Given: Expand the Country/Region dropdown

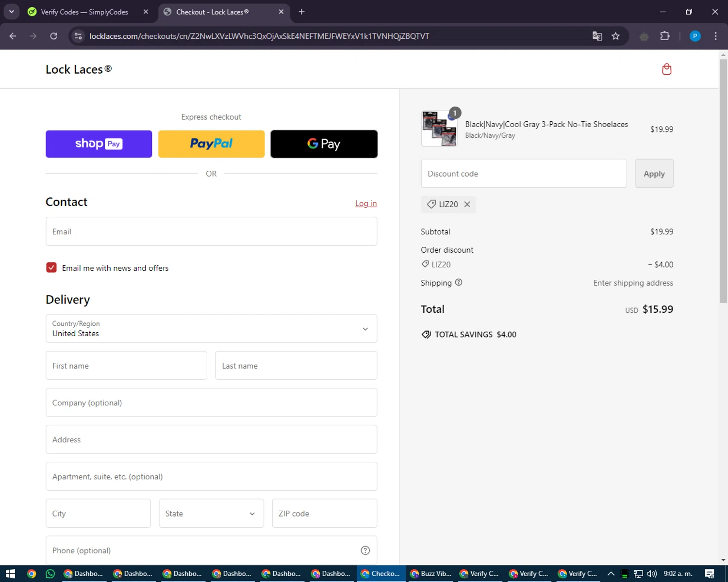Looking at the screenshot, I should [211, 329].
